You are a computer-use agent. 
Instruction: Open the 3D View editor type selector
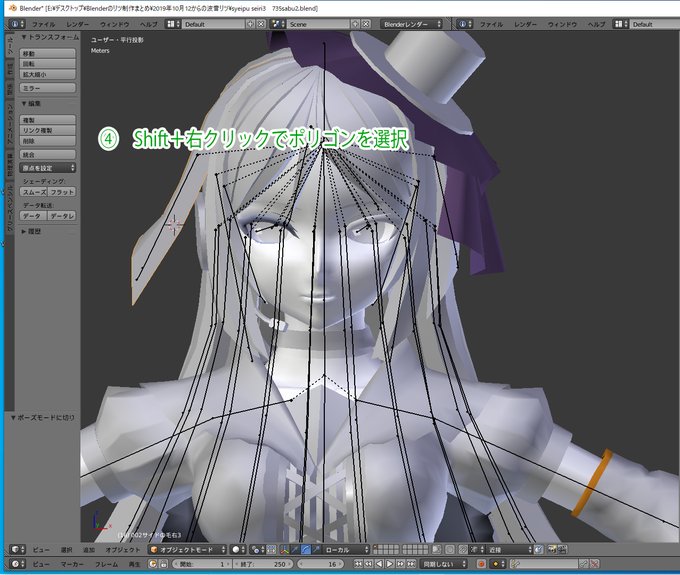pos(17,549)
